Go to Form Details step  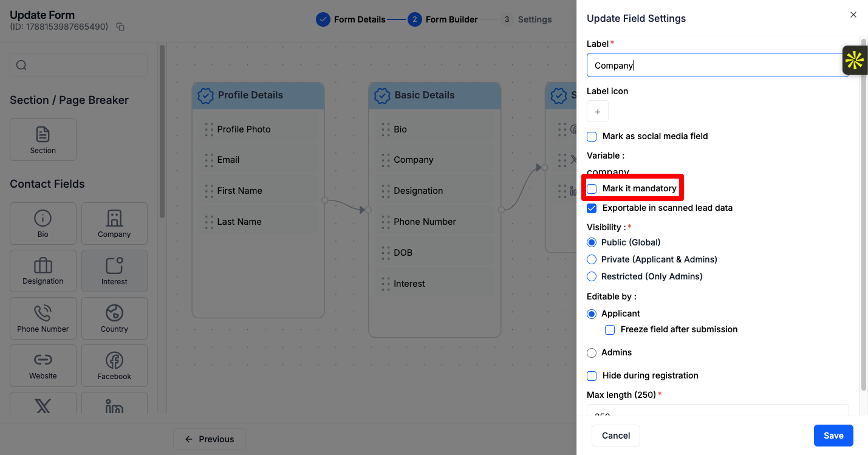pyautogui.click(x=350, y=19)
